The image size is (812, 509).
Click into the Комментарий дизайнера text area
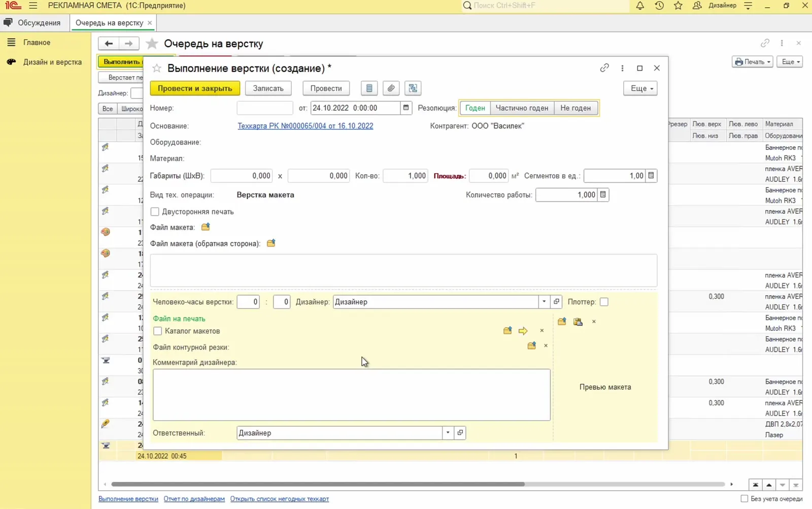point(351,395)
